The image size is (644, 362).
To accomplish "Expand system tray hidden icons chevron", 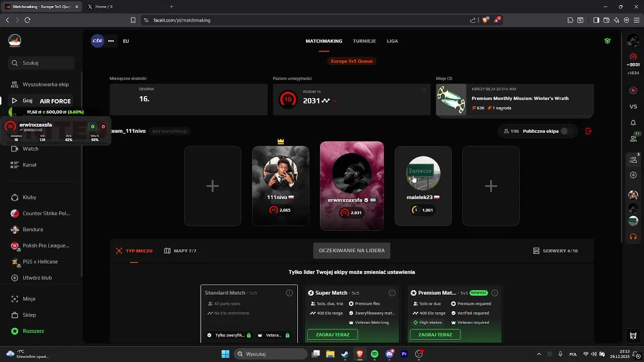I will (539, 354).
